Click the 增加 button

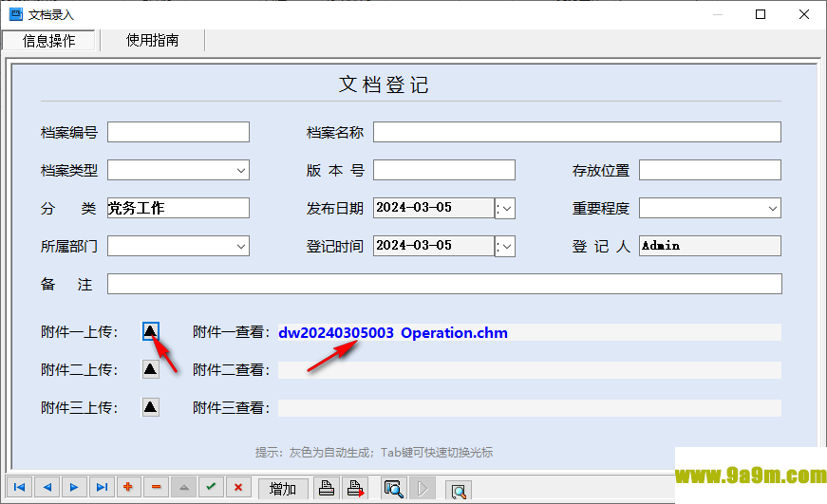pos(283,489)
